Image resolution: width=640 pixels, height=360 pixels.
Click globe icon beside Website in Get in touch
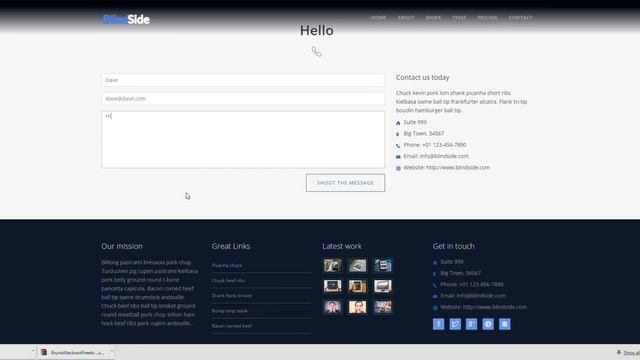coord(435,308)
